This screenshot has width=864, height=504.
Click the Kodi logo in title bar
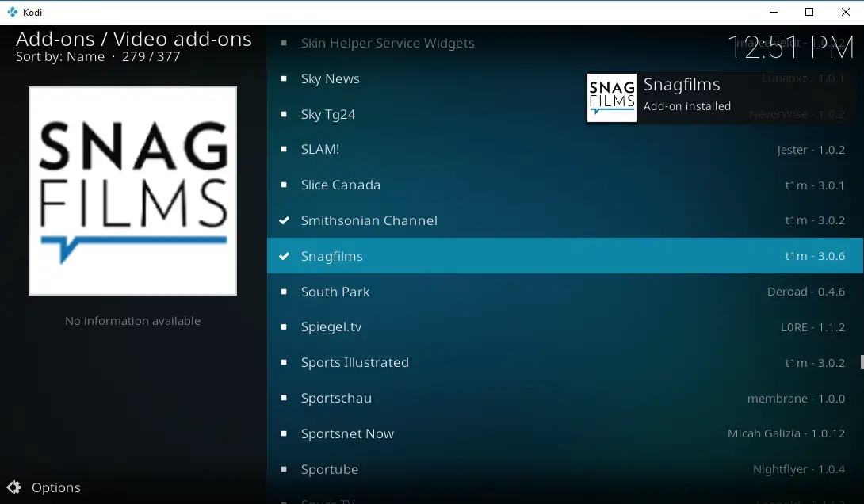pos(12,12)
